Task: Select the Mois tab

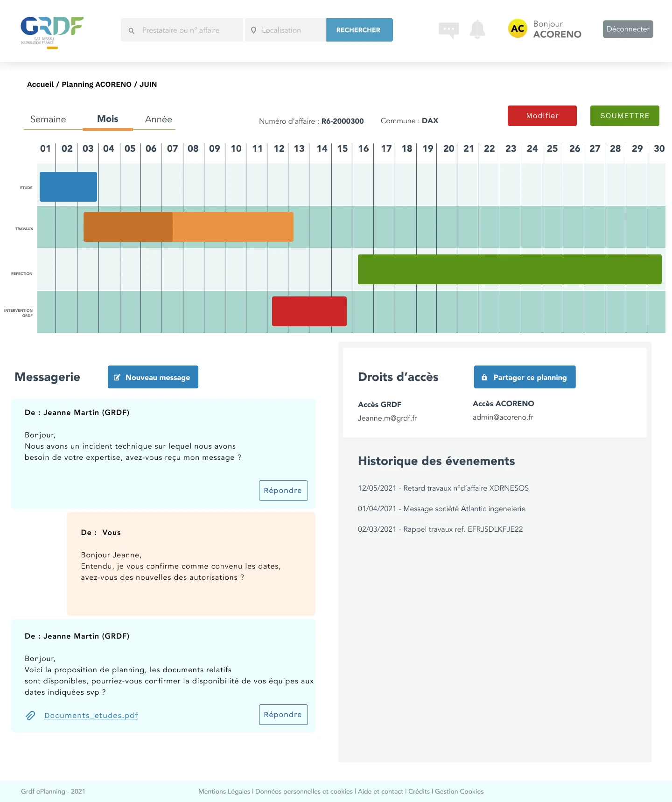Action: (x=108, y=119)
